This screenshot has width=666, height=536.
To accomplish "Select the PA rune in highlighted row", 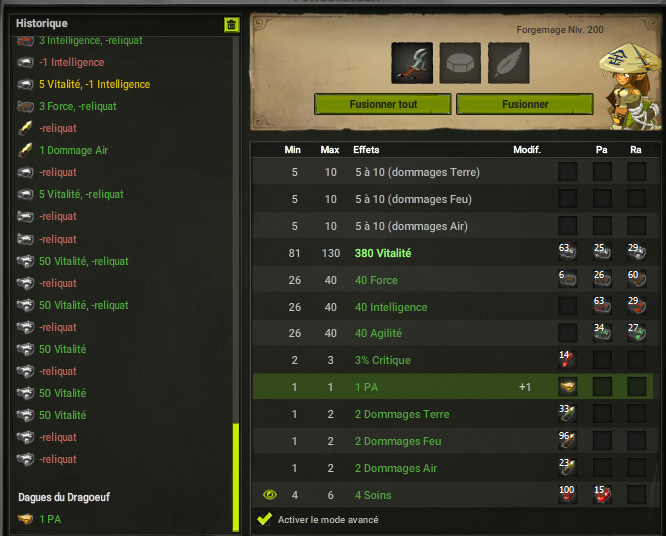I will 567,387.
